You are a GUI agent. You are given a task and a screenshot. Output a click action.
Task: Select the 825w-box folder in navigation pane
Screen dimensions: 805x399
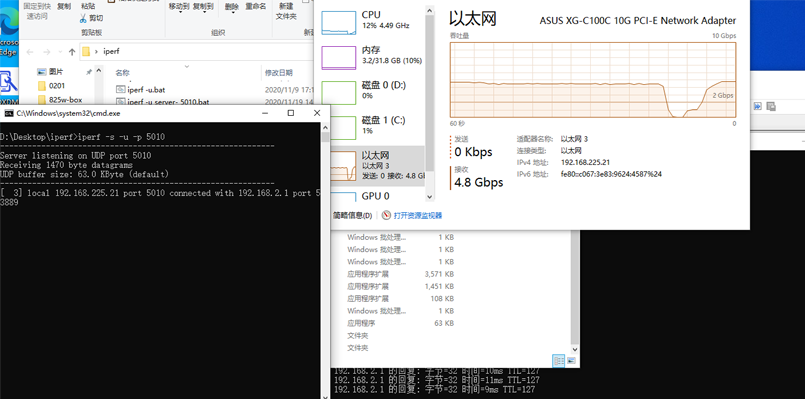66,100
